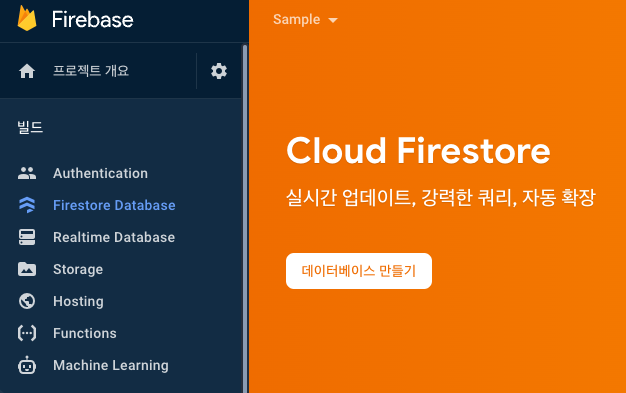Go to Realtime Database section
The height and width of the screenshot is (393, 626).
(x=114, y=237)
